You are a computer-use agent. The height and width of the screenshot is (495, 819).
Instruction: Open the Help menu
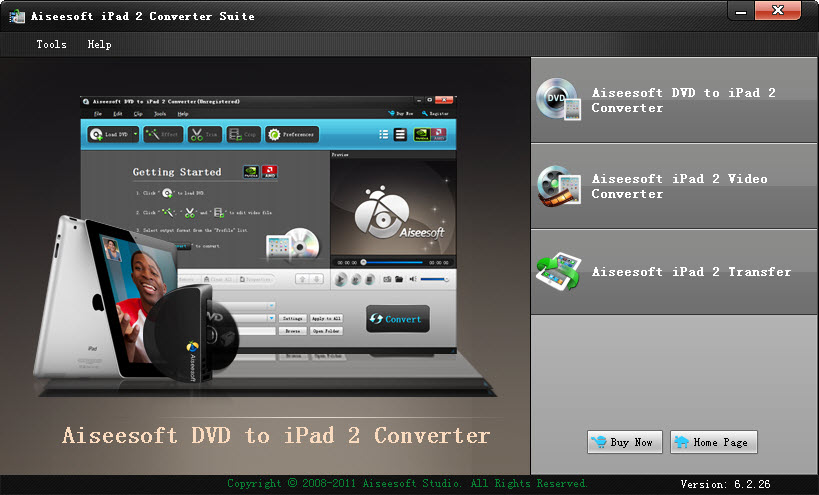(x=99, y=44)
